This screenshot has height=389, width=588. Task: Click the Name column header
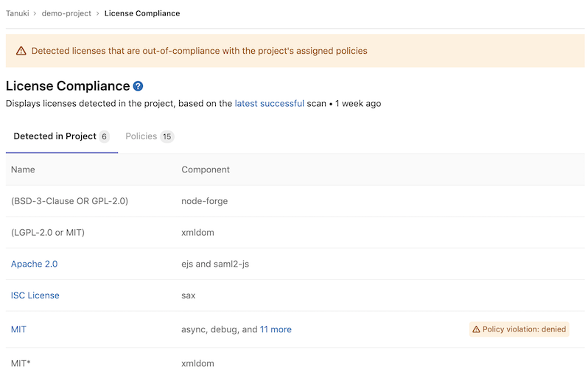coord(23,169)
